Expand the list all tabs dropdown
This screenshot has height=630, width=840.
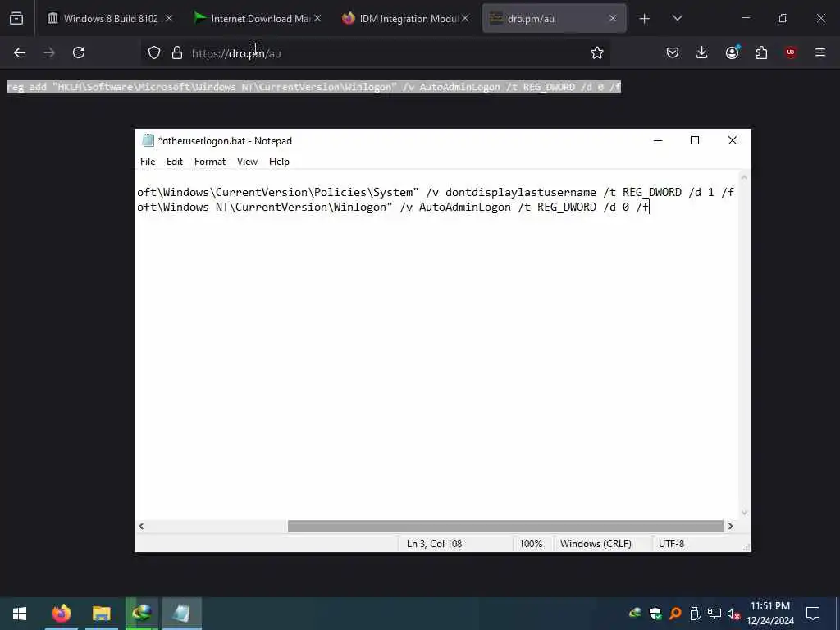(x=677, y=18)
